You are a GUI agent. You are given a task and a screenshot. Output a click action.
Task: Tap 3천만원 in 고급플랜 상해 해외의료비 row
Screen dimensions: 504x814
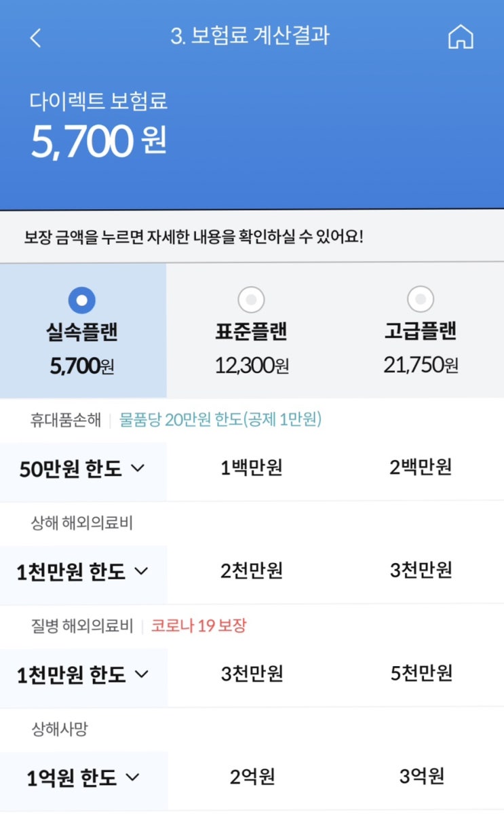tap(421, 571)
